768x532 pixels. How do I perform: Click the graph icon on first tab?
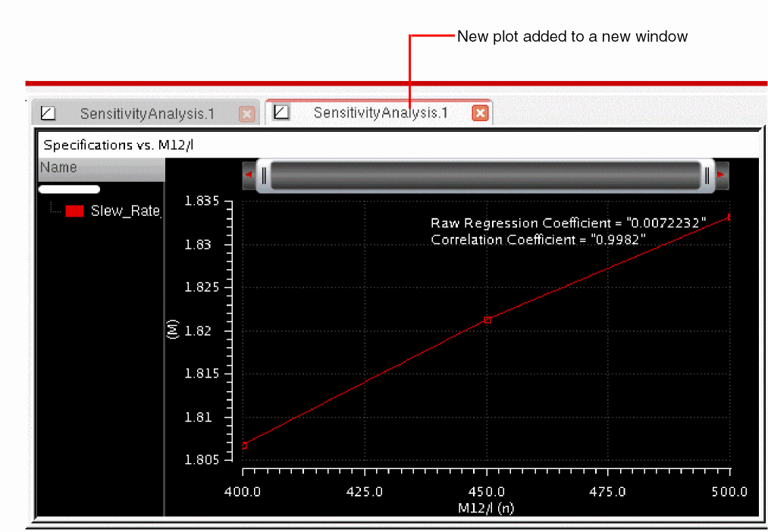click(49, 114)
